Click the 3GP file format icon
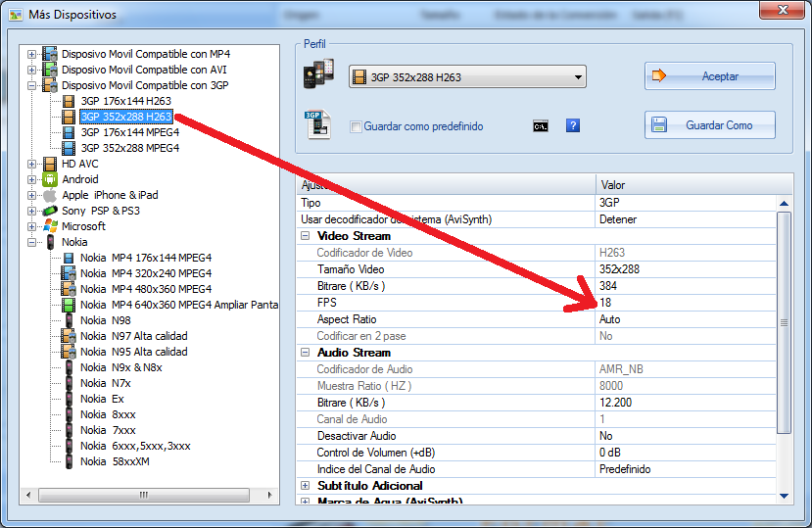The height and width of the screenshot is (528, 812). (x=317, y=124)
